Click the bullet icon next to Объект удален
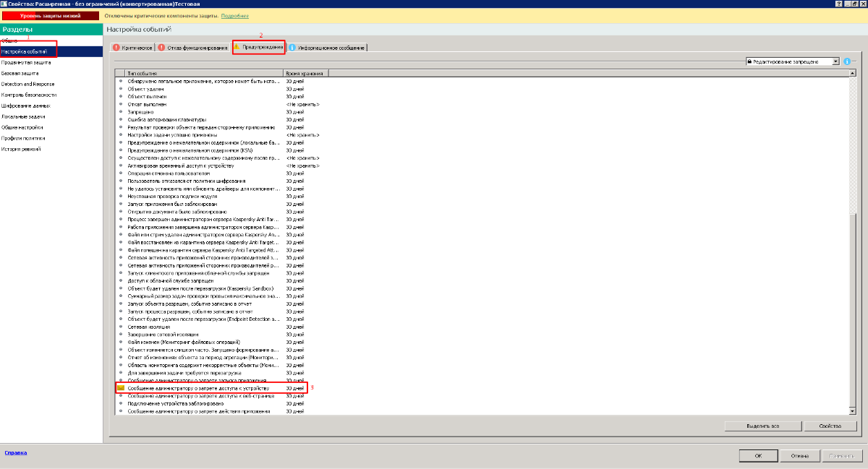Screen dimensions: 868x469 coord(121,89)
